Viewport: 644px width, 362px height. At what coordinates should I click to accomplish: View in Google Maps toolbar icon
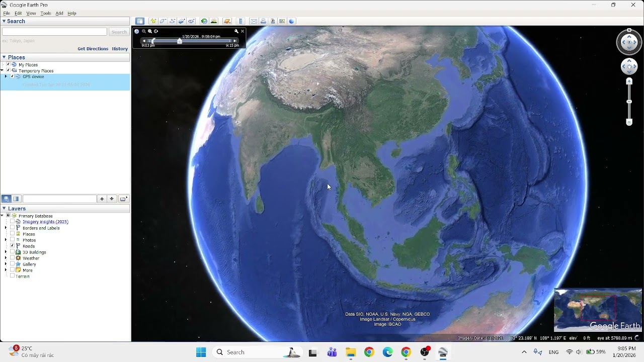tap(282, 21)
